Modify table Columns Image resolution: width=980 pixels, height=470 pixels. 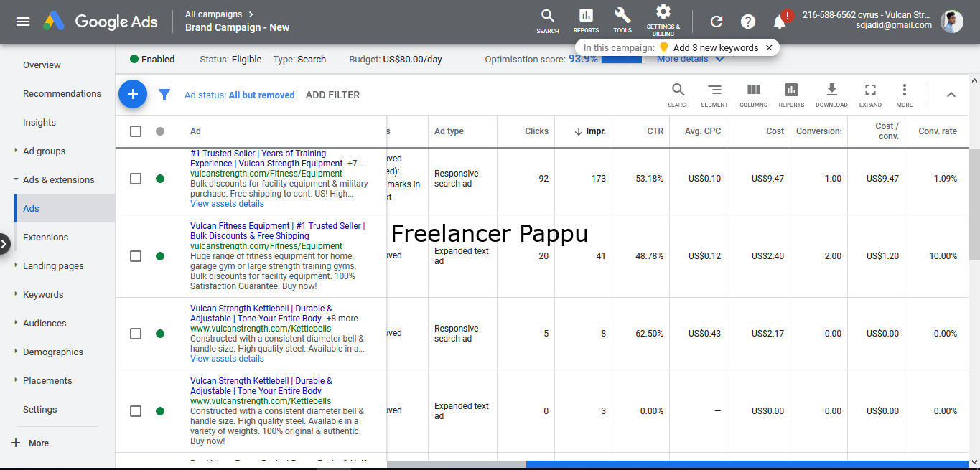[753, 95]
